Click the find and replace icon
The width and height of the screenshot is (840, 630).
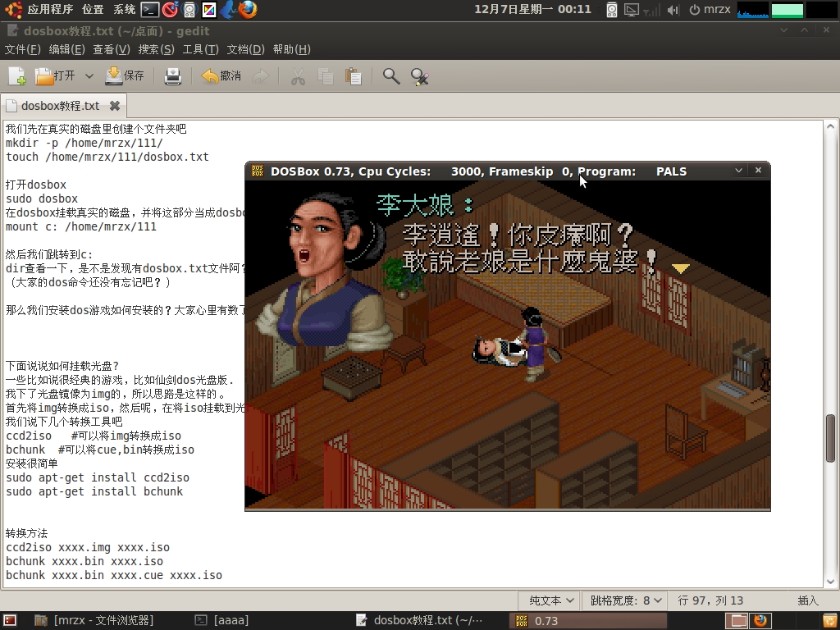(x=419, y=76)
